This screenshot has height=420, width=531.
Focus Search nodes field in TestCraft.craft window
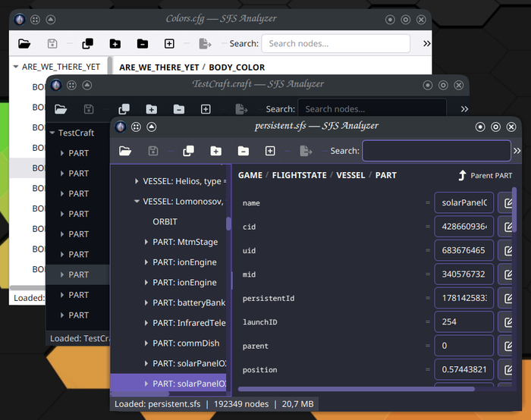pyautogui.click(x=372, y=109)
